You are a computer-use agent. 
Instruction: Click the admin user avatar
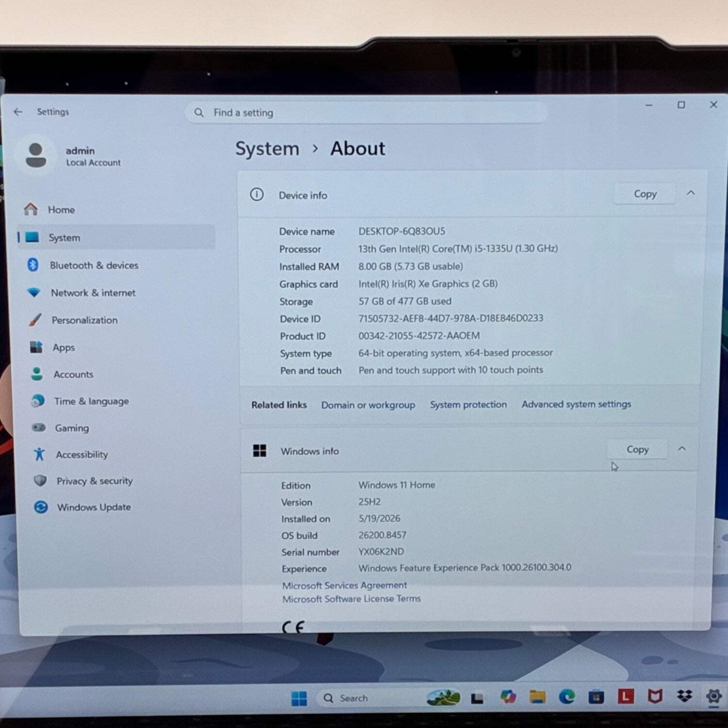pos(36,155)
